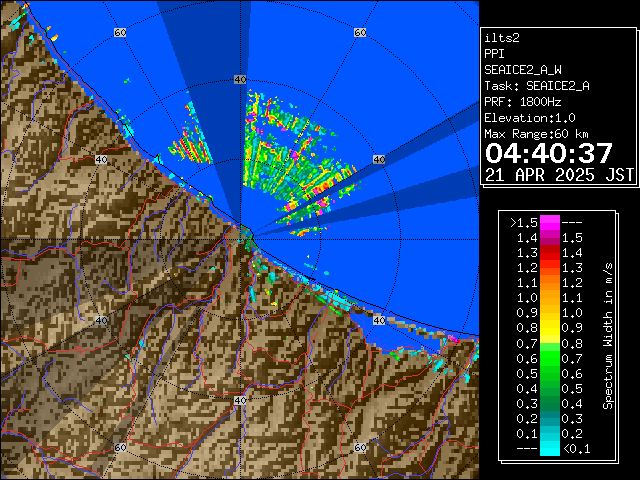Click the 04:40:37 timestamp
This screenshot has height=480, width=640.
pos(549,153)
